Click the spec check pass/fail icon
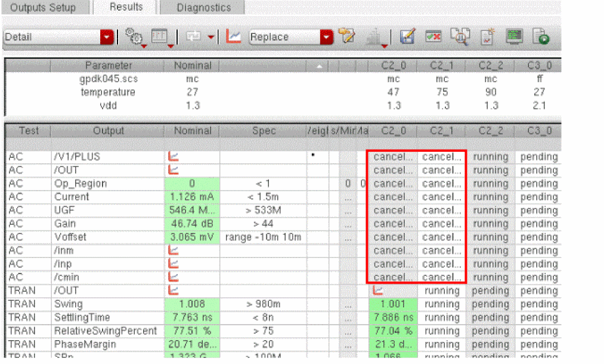The width and height of the screenshot is (604, 364). [433, 37]
